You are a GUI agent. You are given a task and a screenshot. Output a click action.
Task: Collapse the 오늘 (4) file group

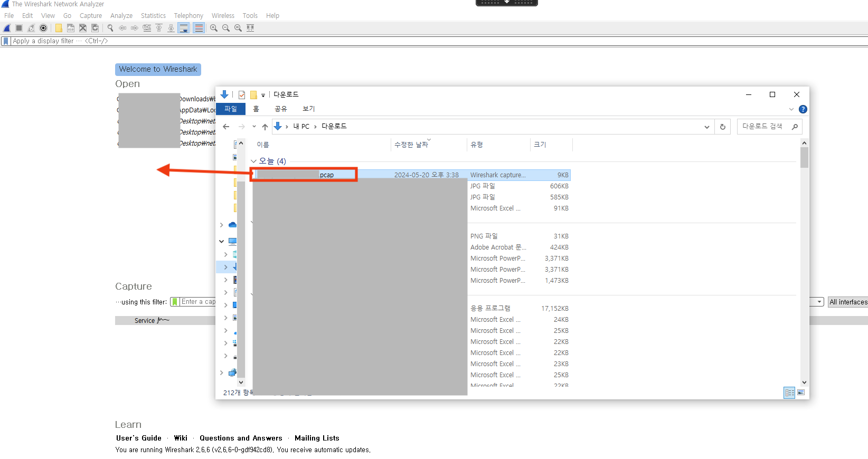click(253, 161)
